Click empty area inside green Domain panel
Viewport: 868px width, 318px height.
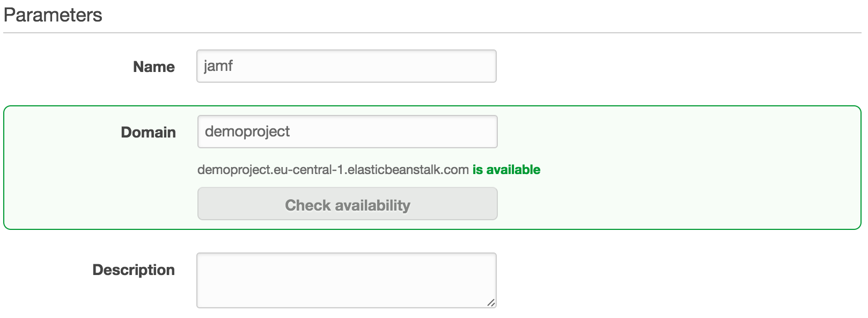676,168
